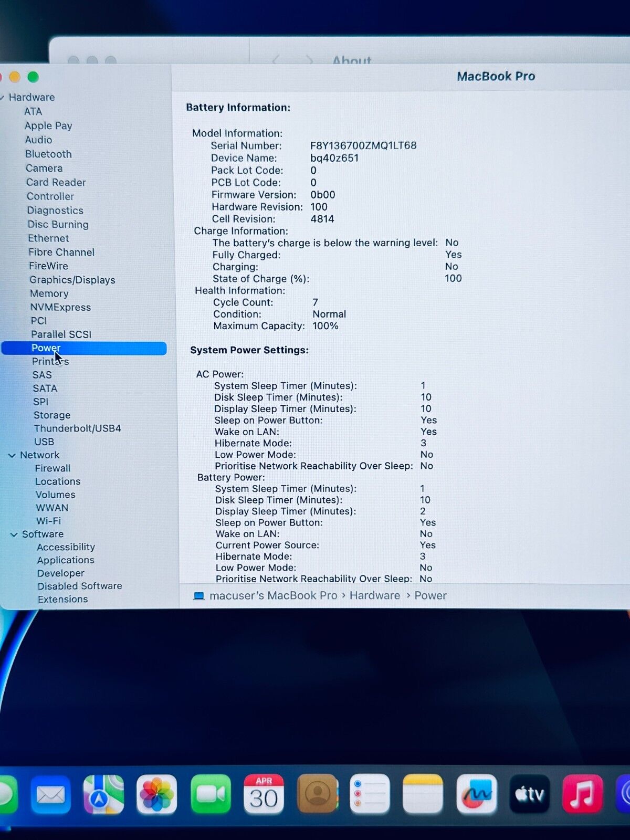Select Ethernet in sidebar
Screen dimensions: 630x840
48,238
